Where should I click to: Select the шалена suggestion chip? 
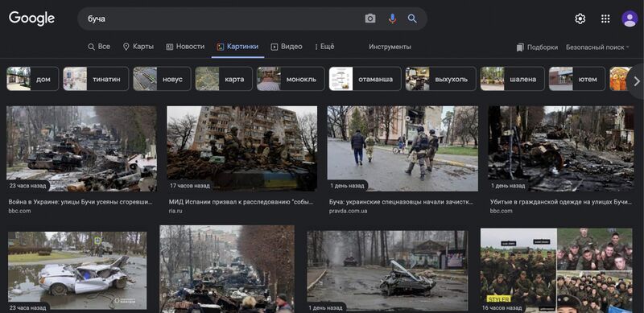513,79
